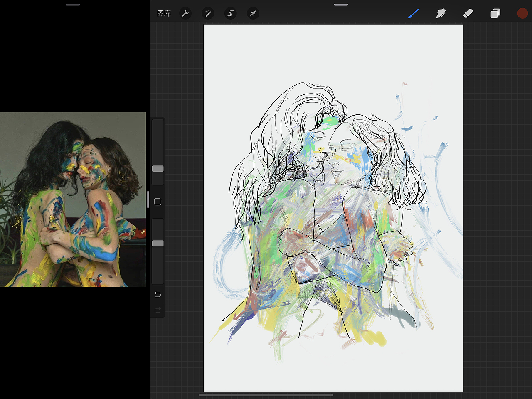Open the Adjustments magic wand menu
This screenshot has height=399, width=532.
208,13
